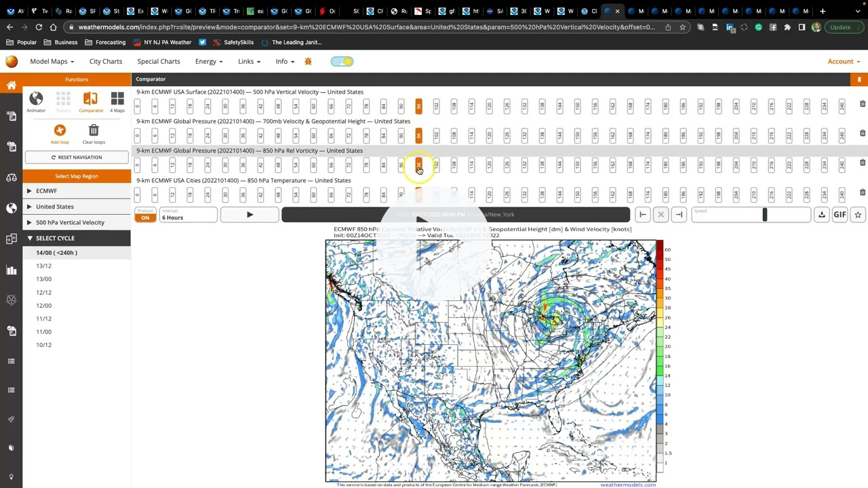Viewport: 868px width, 488px height.
Task: Click the star favorite icon
Action: [x=858, y=215]
